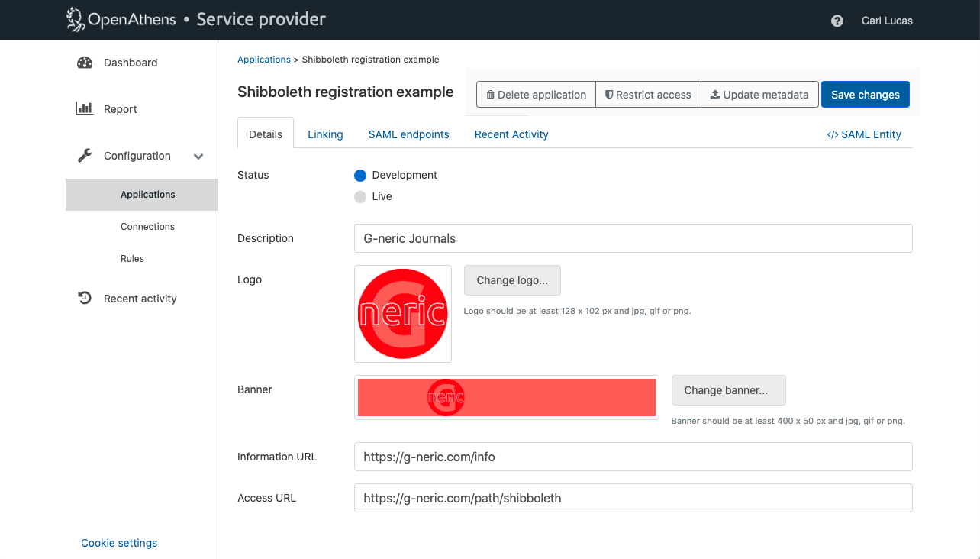Select the Live status radio button
Viewport: 980px width, 559px height.
tap(360, 197)
